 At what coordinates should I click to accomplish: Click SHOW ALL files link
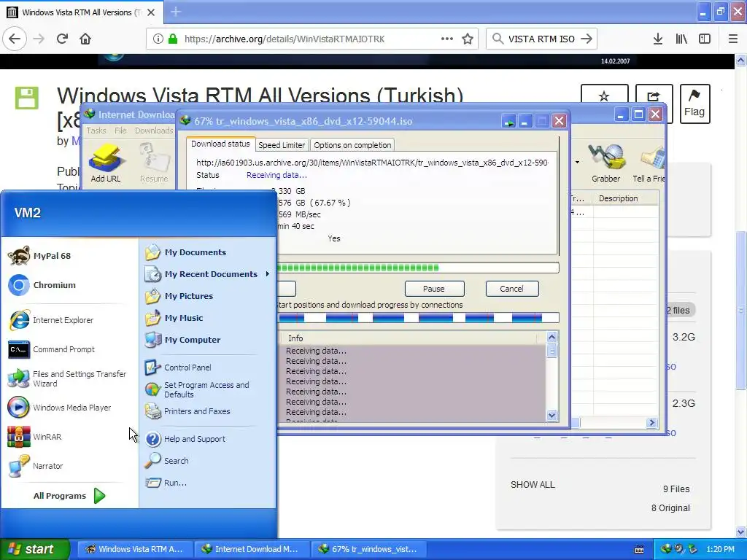[533, 485]
